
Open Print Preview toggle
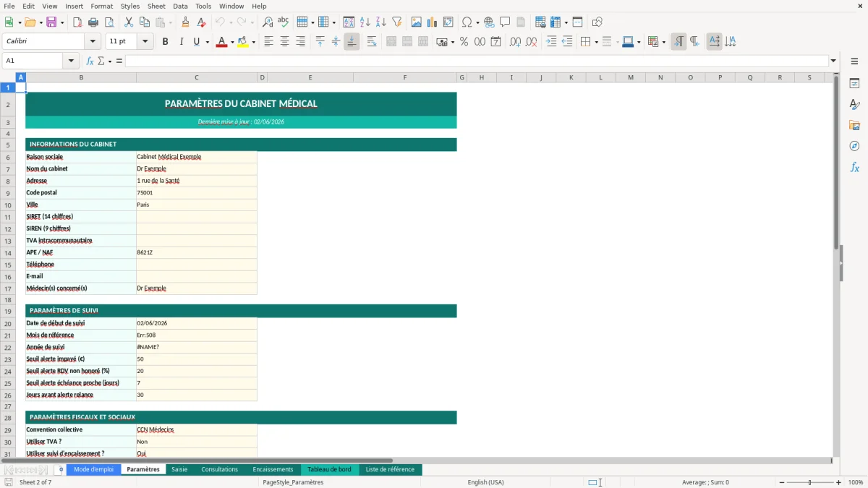click(x=109, y=22)
